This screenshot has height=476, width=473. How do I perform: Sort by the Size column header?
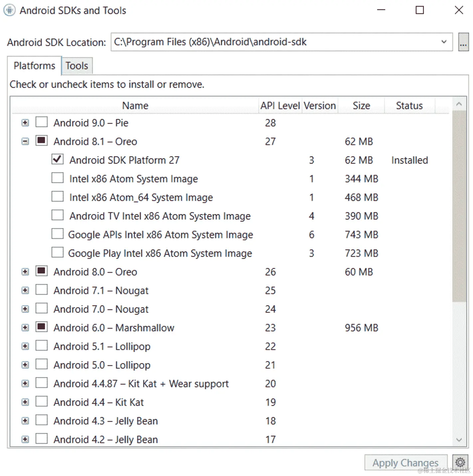[x=361, y=106]
